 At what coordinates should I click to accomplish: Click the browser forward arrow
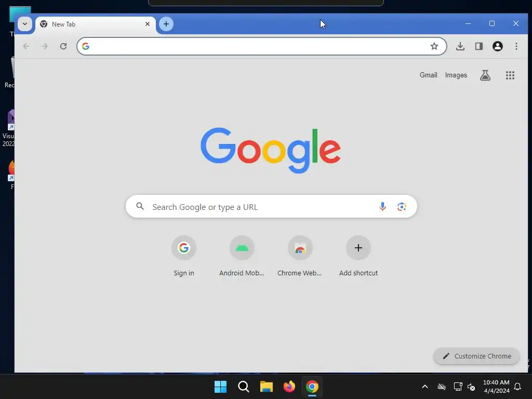[x=44, y=46]
